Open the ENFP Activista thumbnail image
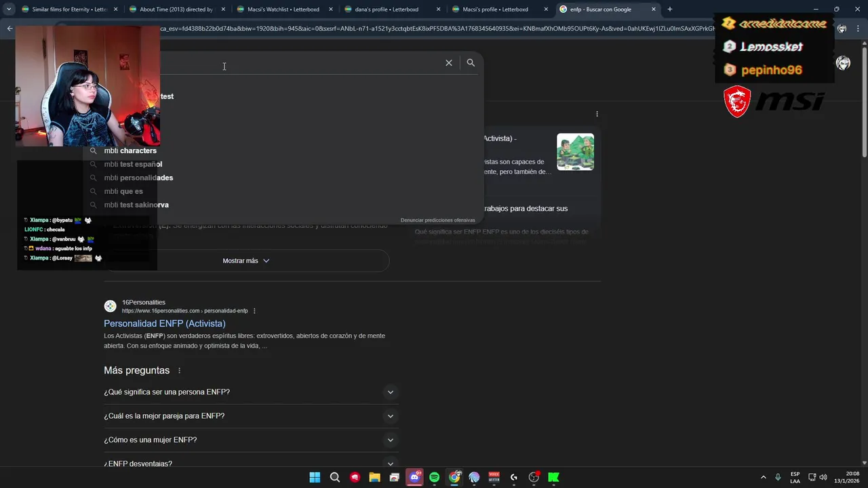Viewport: 868px width, 488px height. [x=575, y=152]
